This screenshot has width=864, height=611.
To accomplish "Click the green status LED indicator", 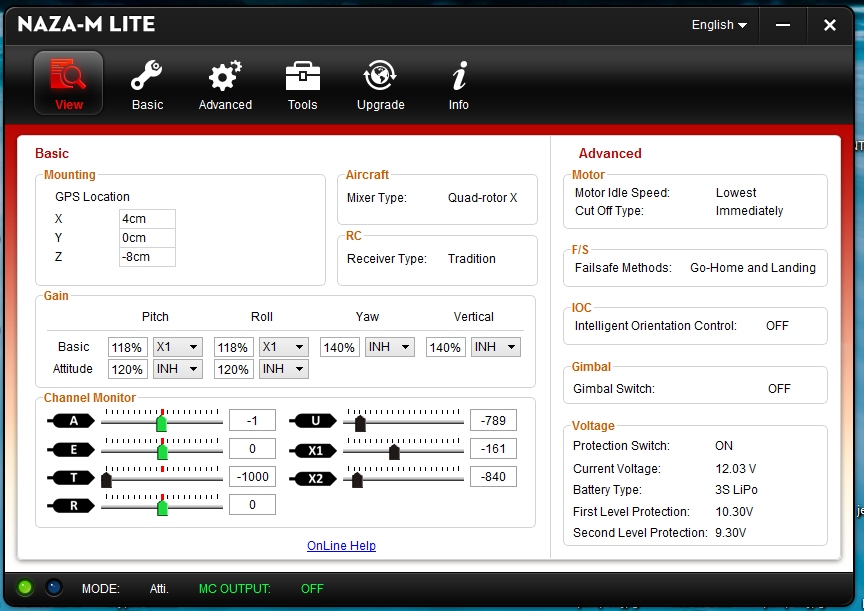I will (25, 587).
